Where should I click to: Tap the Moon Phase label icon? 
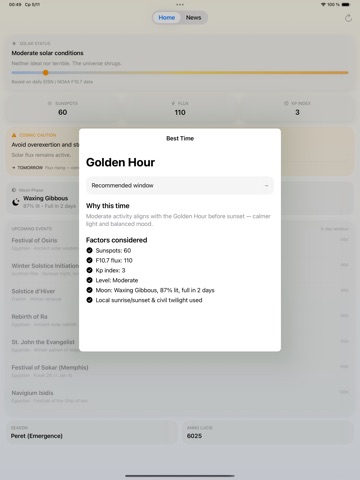pos(14,190)
